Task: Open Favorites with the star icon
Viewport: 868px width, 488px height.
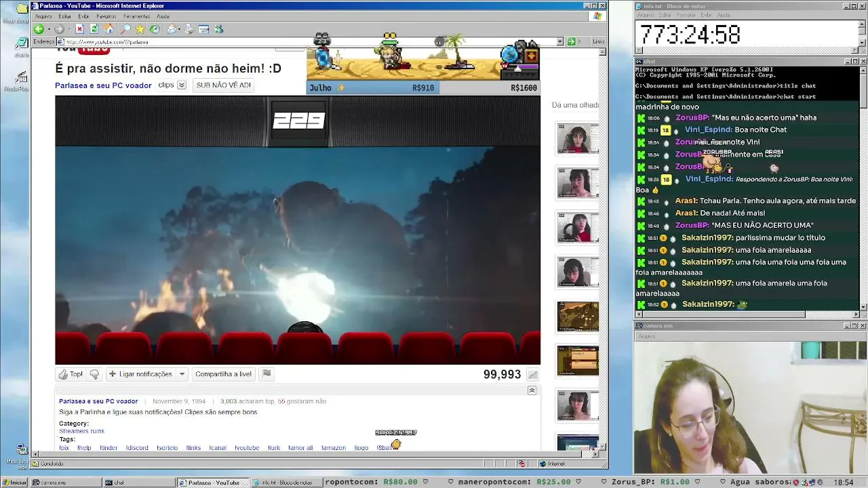Action: pos(140,29)
